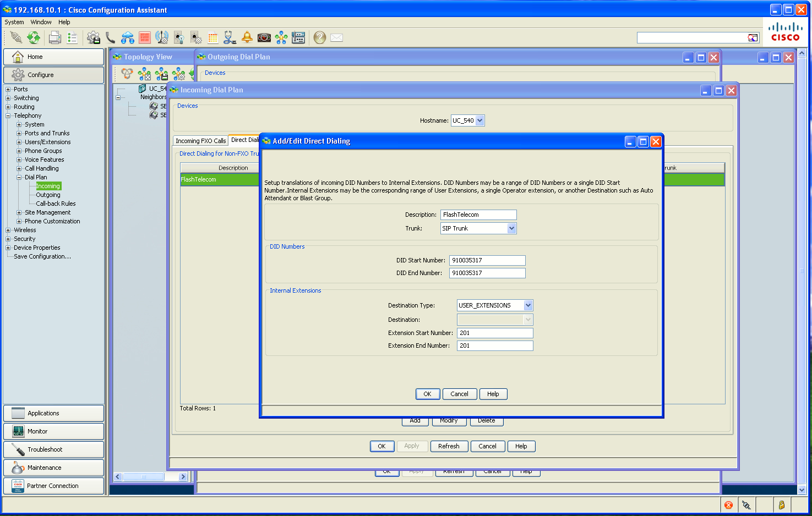Click the wireless antenna toolbar icon
This screenshot has height=516, width=812.
pyautogui.click(x=162, y=37)
